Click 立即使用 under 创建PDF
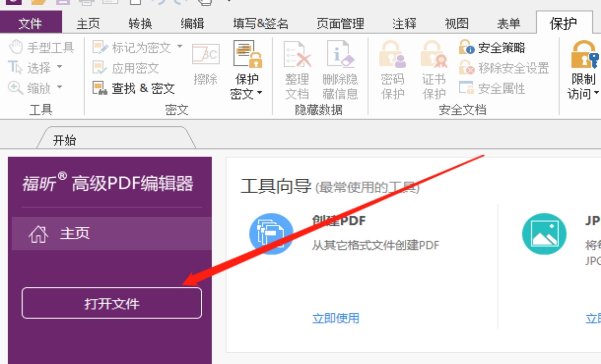 pos(335,318)
